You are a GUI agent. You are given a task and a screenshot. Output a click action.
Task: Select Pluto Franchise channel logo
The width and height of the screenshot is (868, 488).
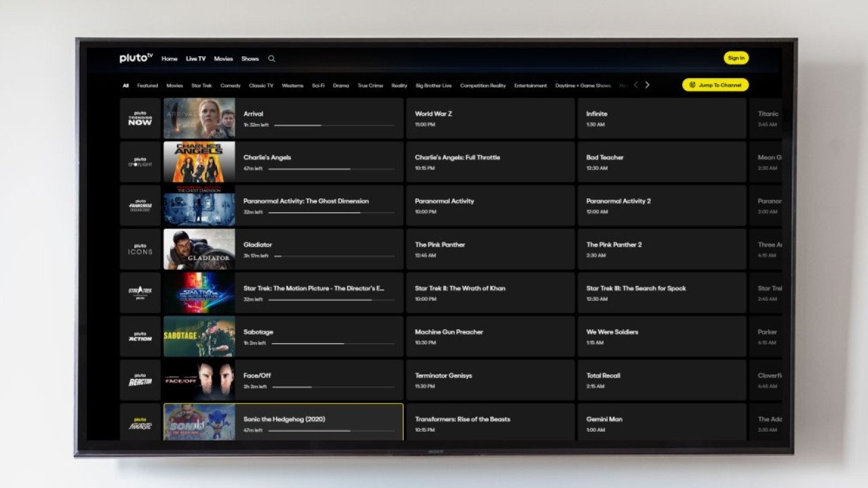140,205
